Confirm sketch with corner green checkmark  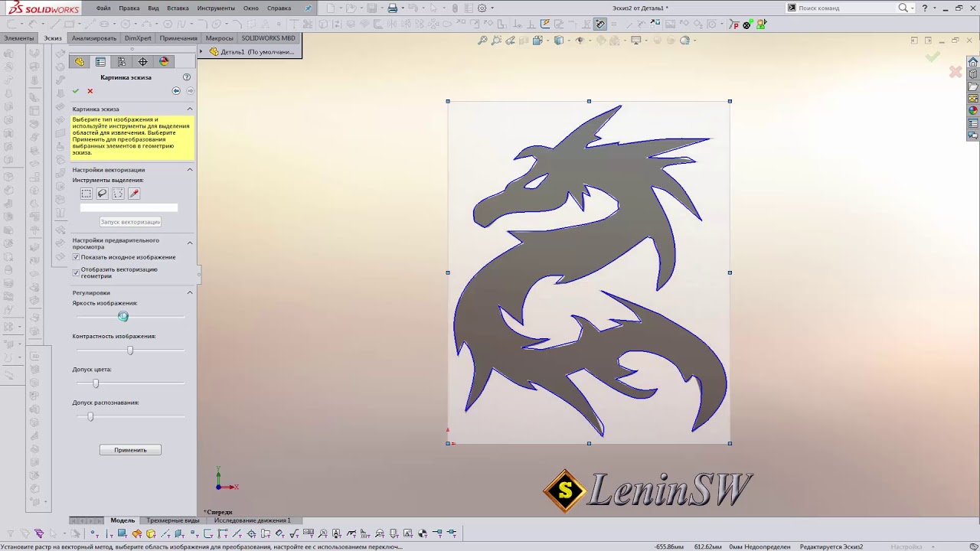tap(933, 57)
